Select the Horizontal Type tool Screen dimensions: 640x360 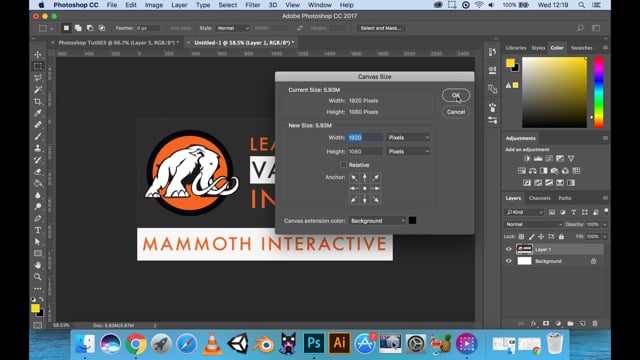(38, 230)
